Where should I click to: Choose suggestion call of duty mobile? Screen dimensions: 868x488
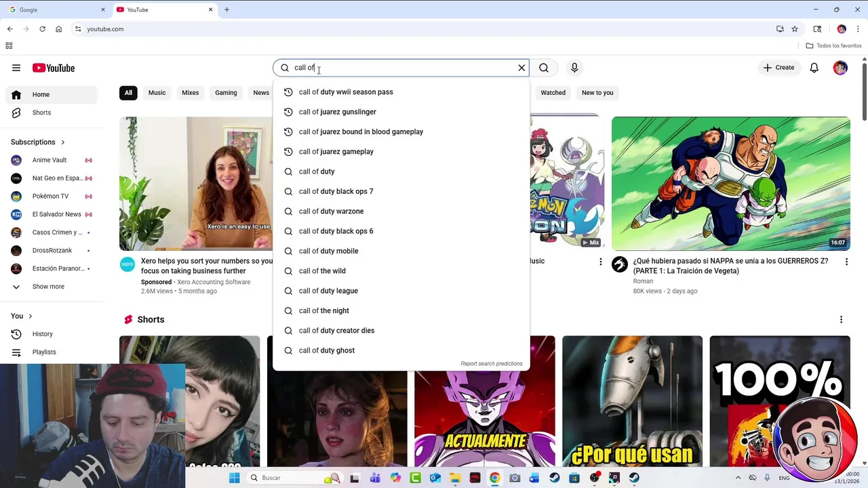point(401,251)
